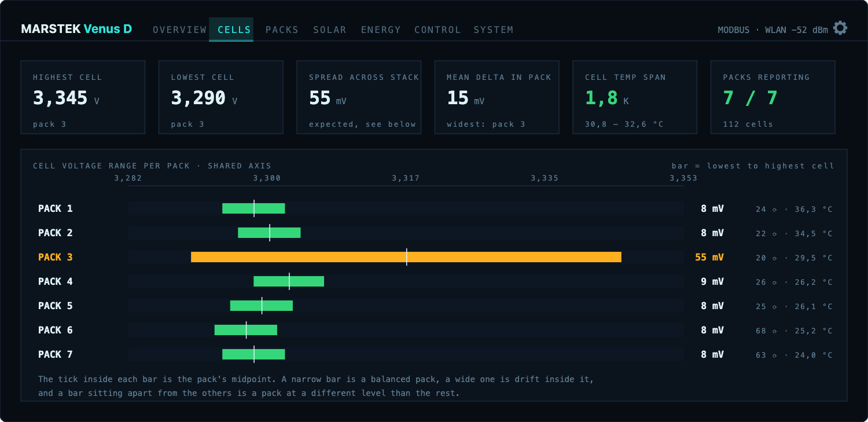Navigate to the System tab

494,30
